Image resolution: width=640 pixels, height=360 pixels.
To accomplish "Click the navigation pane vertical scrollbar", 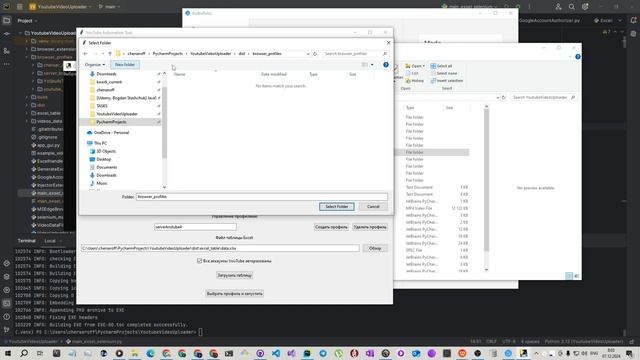I will (x=164, y=122).
